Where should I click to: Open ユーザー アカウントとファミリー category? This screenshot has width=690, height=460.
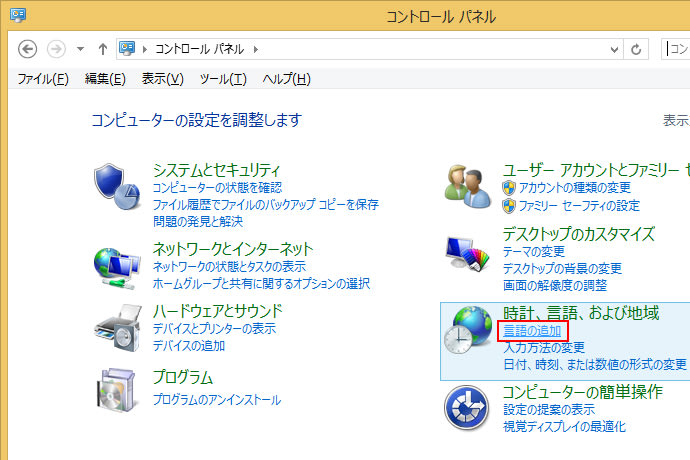pyautogui.click(x=596, y=170)
